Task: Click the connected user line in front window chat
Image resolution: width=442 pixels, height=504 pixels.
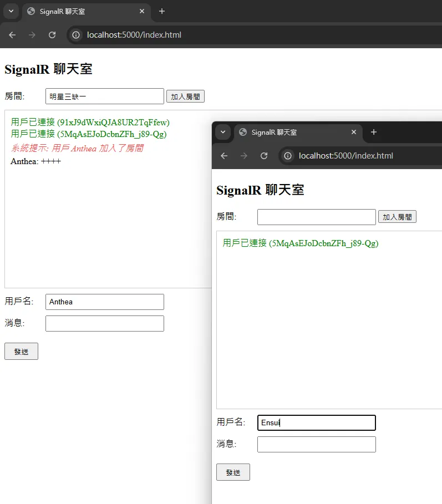Action: coord(301,243)
